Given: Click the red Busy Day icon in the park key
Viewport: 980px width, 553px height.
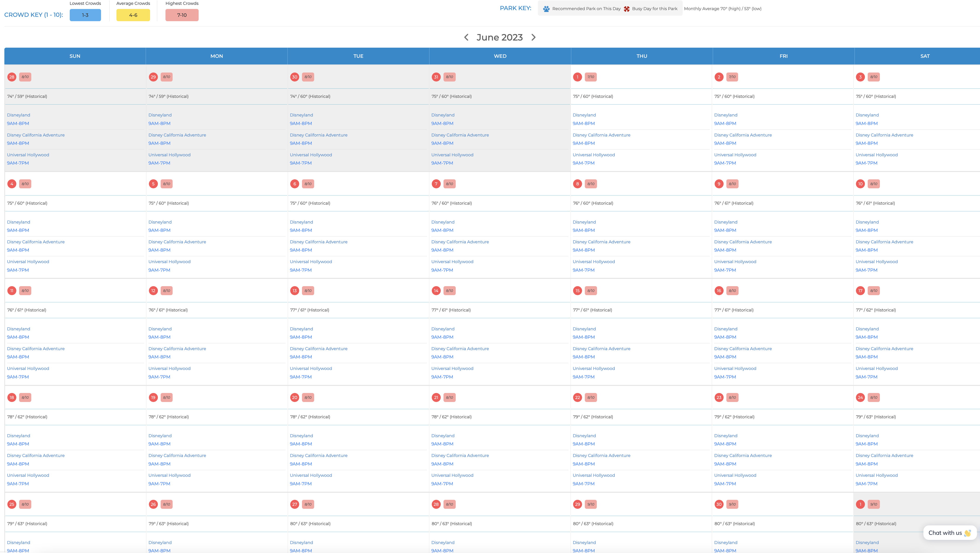Looking at the screenshot, I should tap(626, 9).
